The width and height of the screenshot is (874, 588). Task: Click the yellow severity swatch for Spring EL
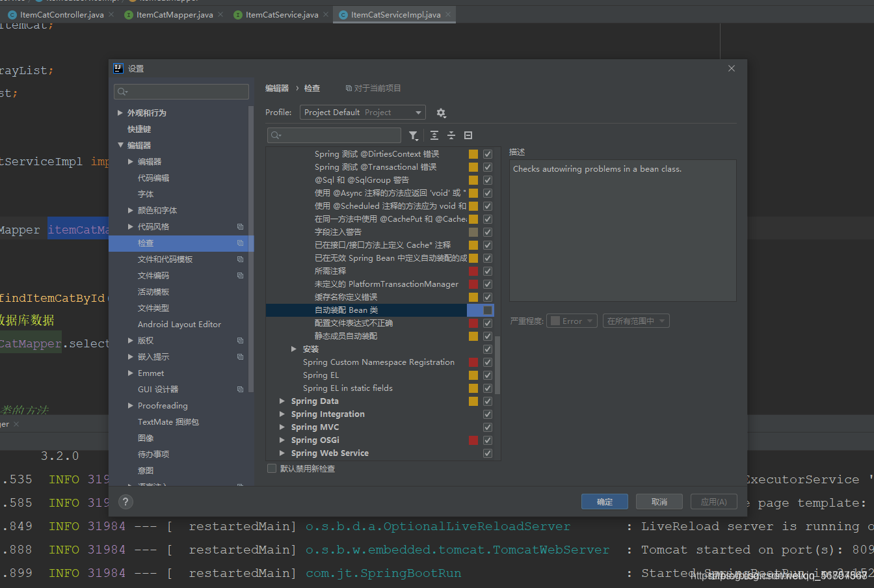473,375
